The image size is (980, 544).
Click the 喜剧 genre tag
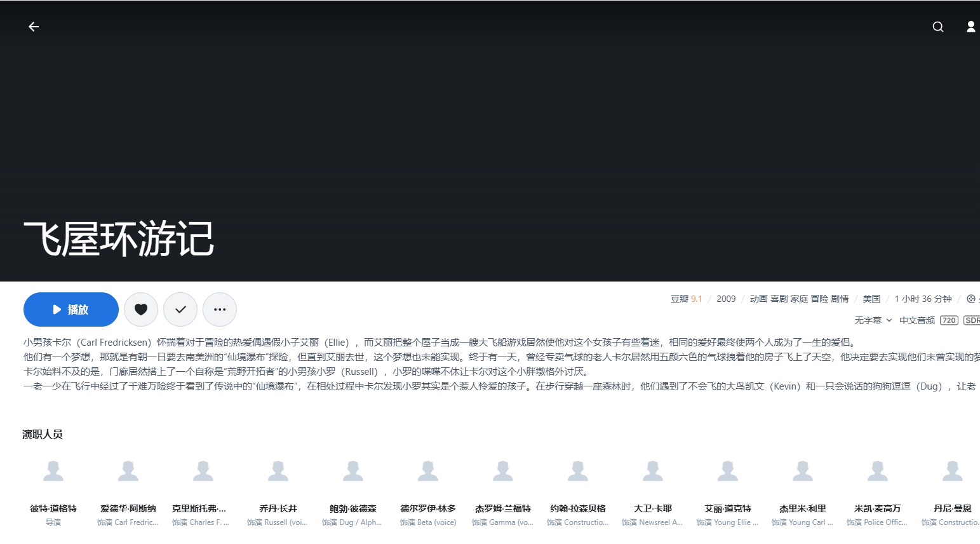pos(779,299)
